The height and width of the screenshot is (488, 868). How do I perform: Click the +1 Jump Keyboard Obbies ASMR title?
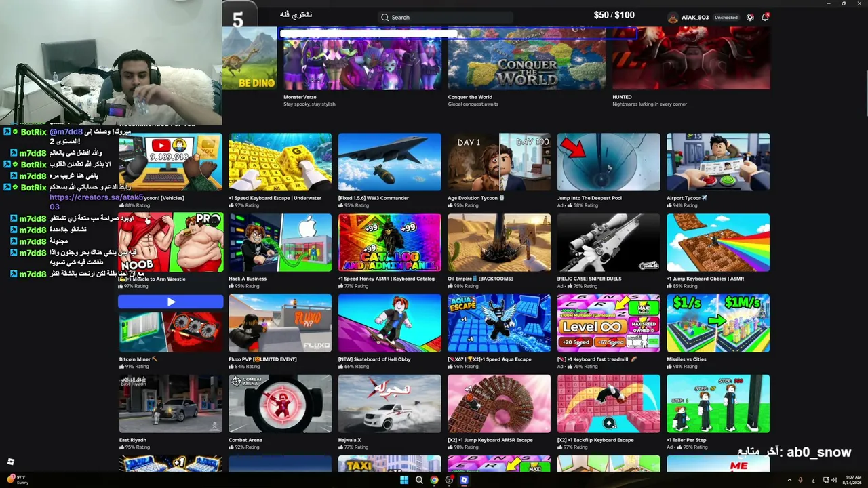705,279
